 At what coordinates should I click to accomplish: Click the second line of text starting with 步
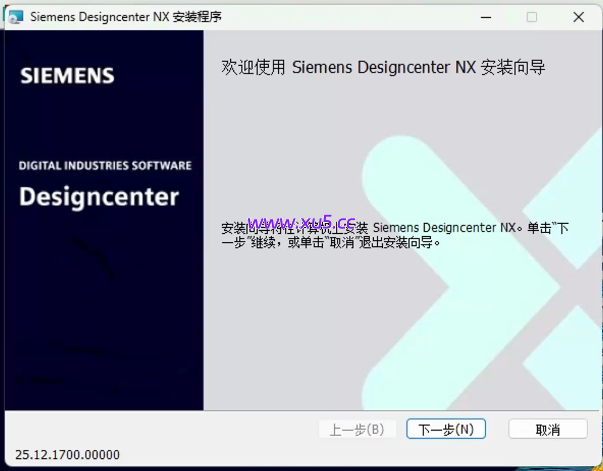coord(330,242)
